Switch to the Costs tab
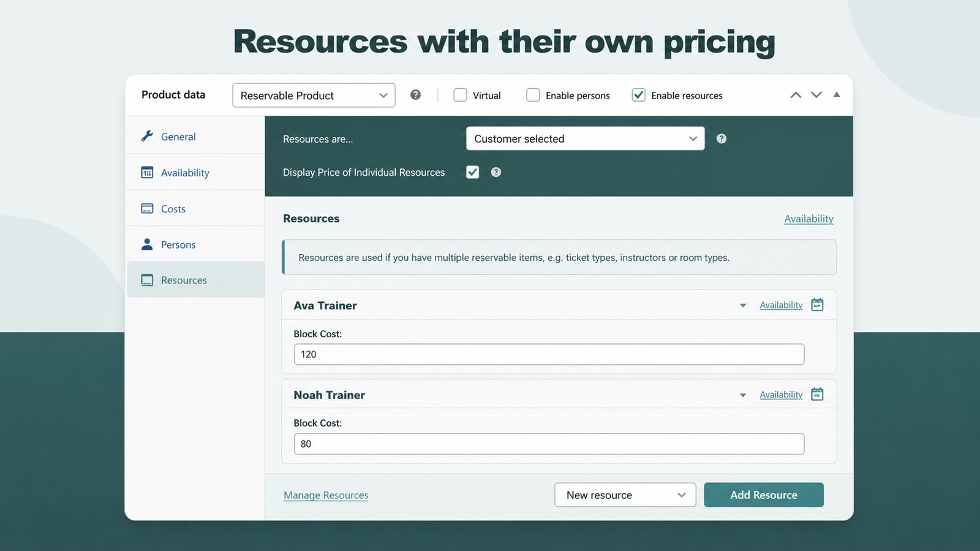The width and height of the screenshot is (980, 551). (195, 209)
